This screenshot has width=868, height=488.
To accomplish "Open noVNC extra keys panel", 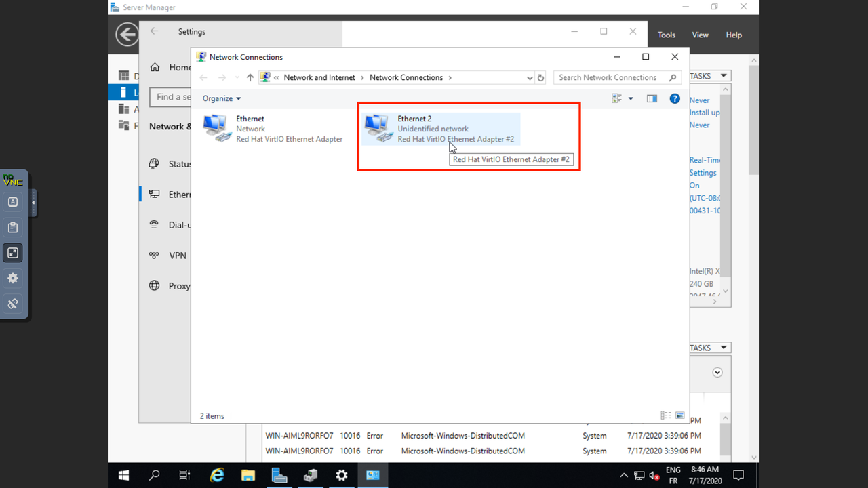I will tap(13, 202).
